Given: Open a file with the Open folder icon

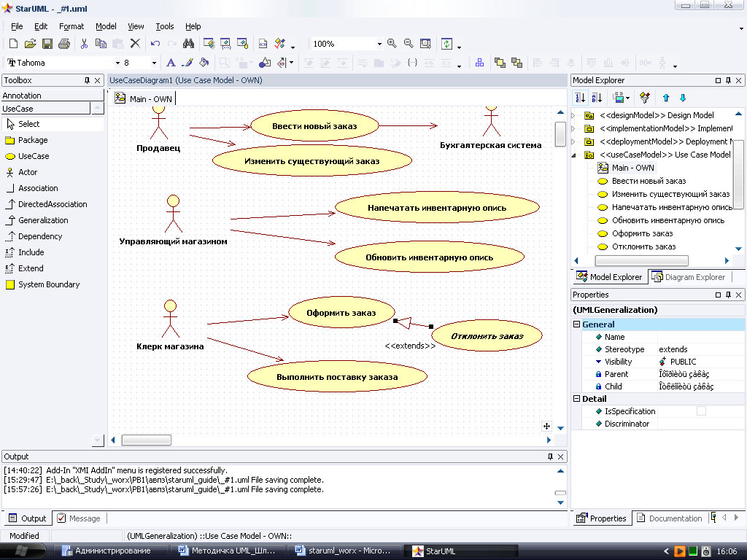Looking at the screenshot, I should click(x=30, y=44).
